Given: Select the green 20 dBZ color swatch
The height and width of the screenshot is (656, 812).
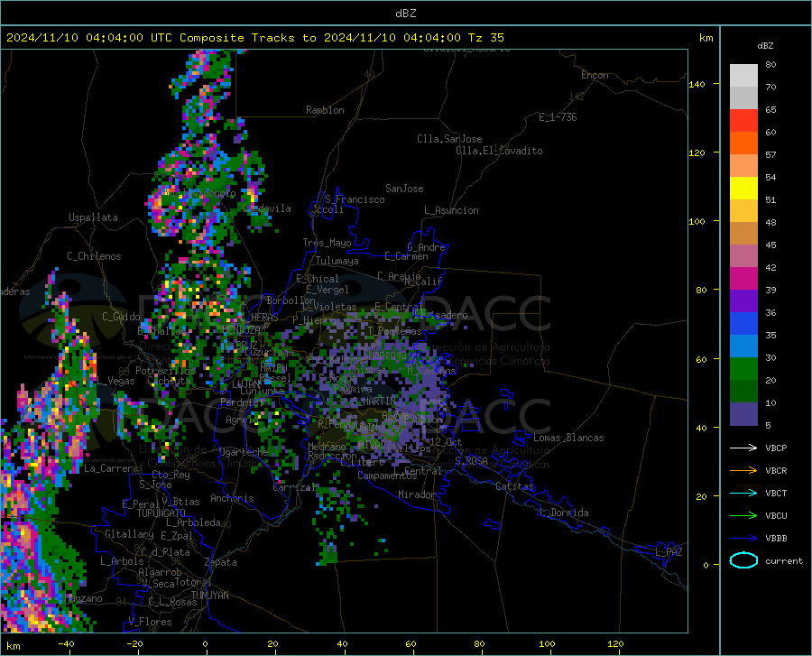Looking at the screenshot, I should click(x=743, y=369).
